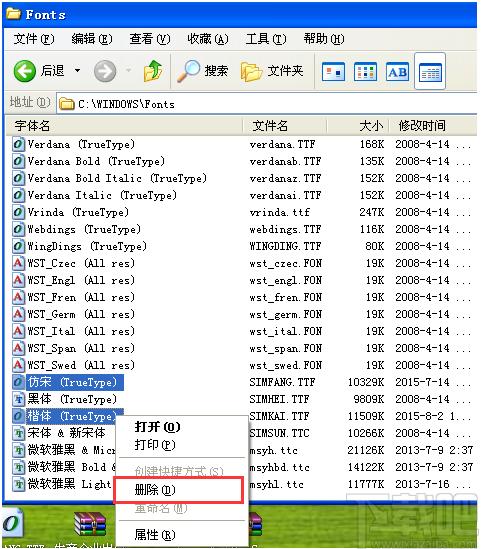
Task: Click the 宋体 & 新宋体 font icon
Action: point(18,433)
